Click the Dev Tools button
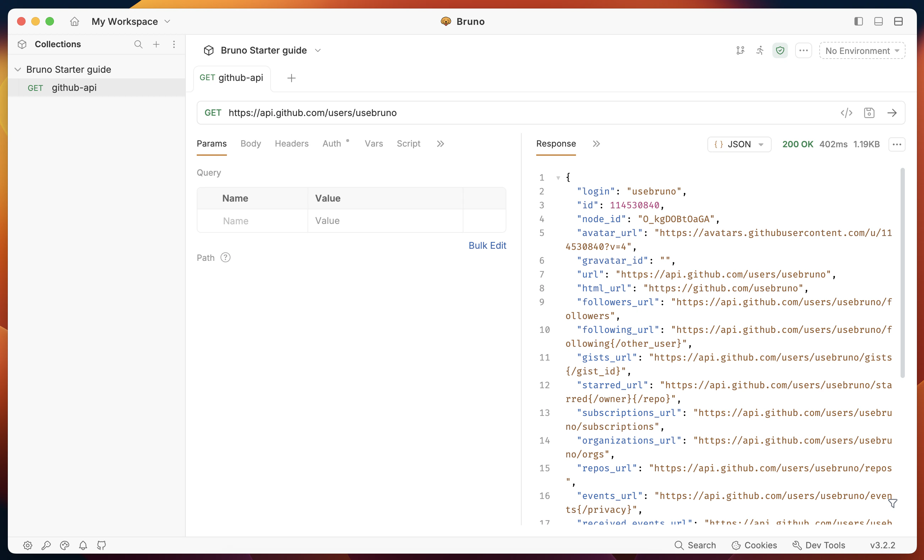The width and height of the screenshot is (924, 560). [819, 545]
